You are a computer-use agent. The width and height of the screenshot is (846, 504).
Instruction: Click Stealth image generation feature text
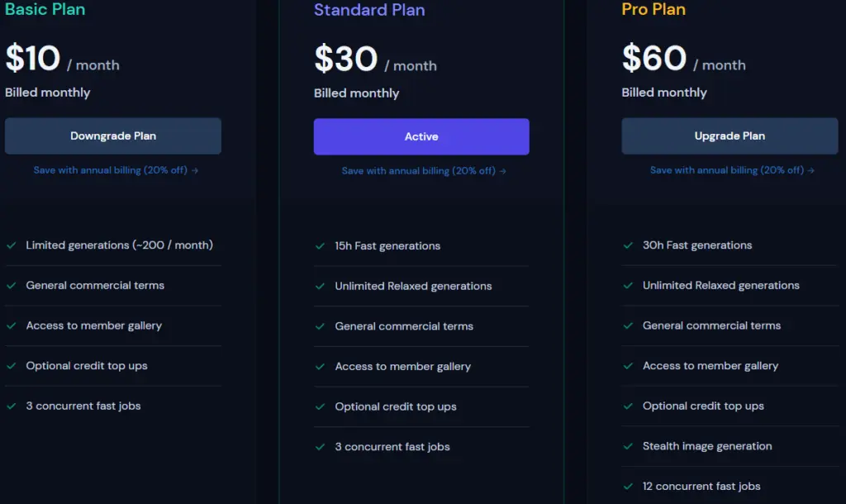tap(707, 446)
